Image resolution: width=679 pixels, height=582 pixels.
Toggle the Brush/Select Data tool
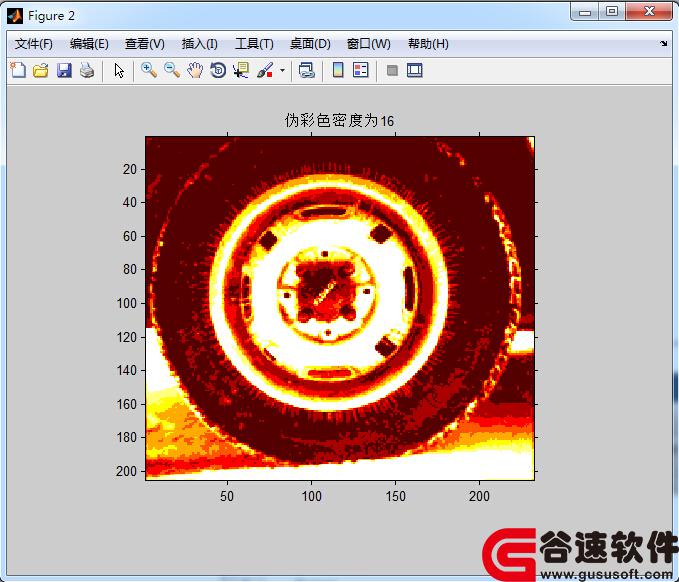point(265,70)
